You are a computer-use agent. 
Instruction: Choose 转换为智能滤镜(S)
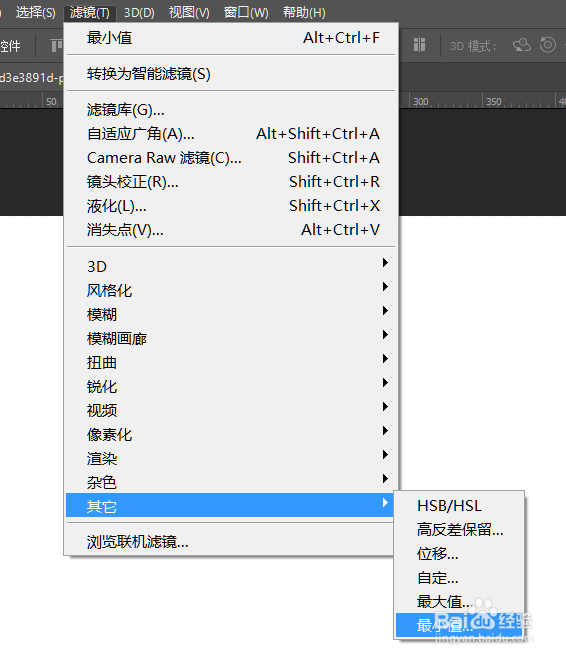tap(231, 74)
